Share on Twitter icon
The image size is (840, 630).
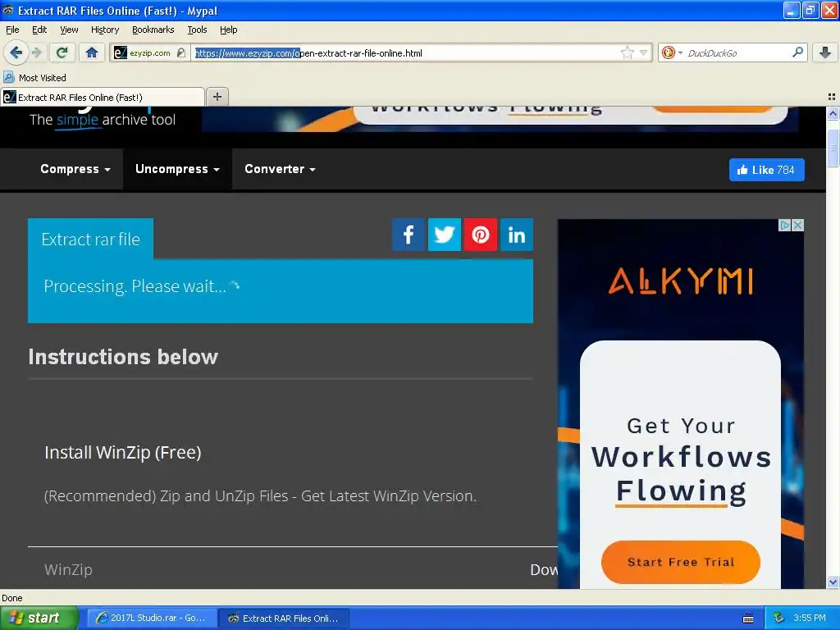click(x=444, y=235)
